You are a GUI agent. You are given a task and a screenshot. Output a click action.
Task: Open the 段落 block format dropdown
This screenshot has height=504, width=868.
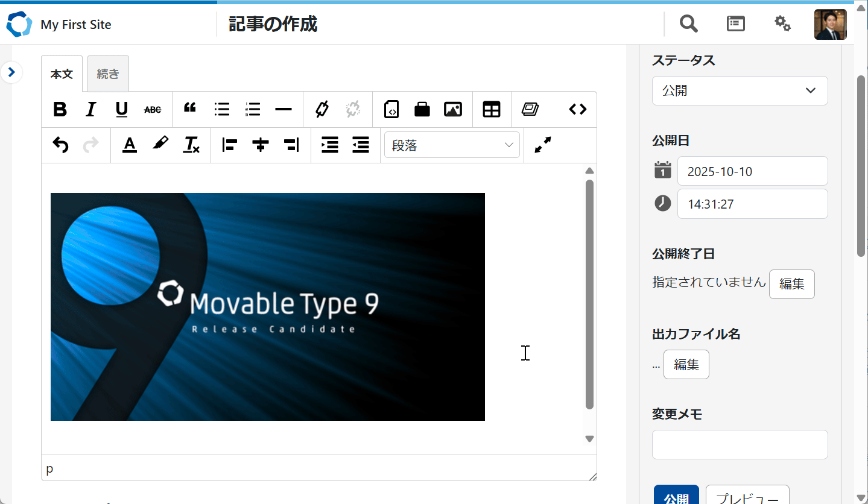(452, 145)
